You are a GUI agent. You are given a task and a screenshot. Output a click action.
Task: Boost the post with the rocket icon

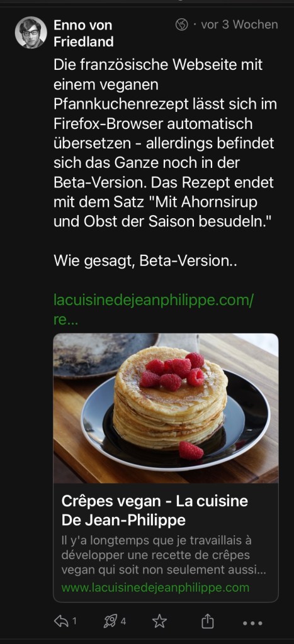click(x=110, y=621)
